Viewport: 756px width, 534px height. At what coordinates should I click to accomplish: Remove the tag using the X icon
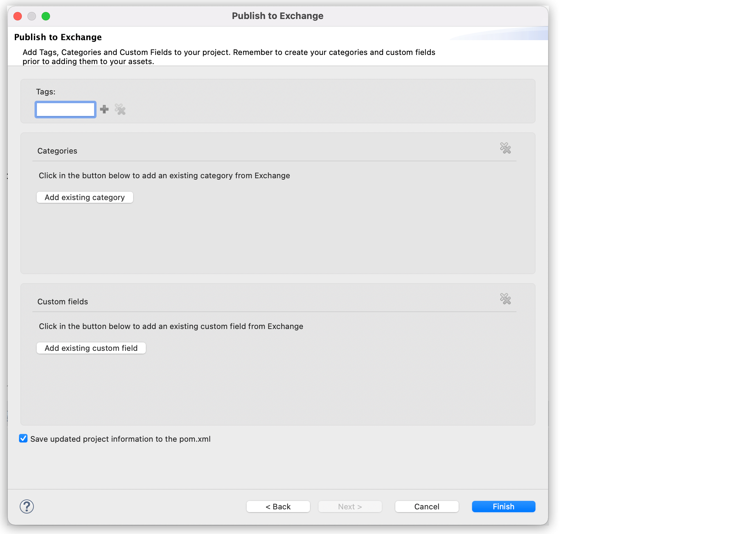coord(120,110)
